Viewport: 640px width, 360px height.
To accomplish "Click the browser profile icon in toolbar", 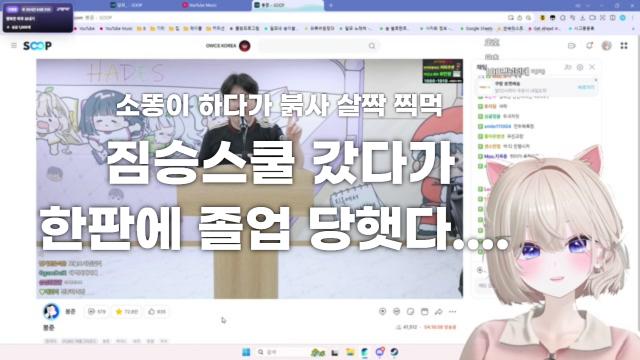I will click(x=623, y=18).
